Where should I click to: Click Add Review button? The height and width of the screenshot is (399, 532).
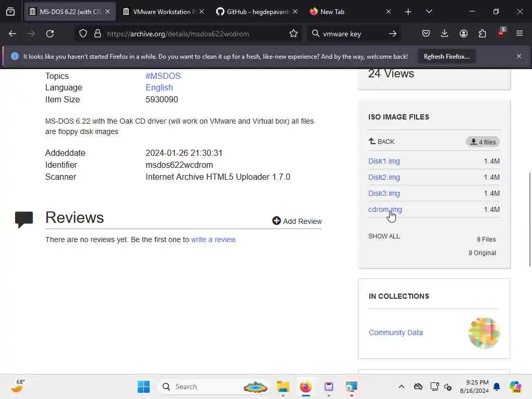[x=297, y=221]
